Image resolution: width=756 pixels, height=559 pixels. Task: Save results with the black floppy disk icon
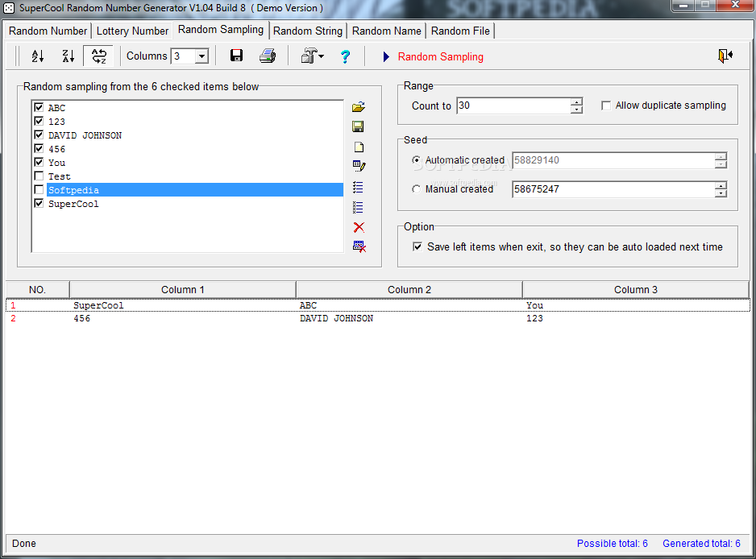click(236, 56)
